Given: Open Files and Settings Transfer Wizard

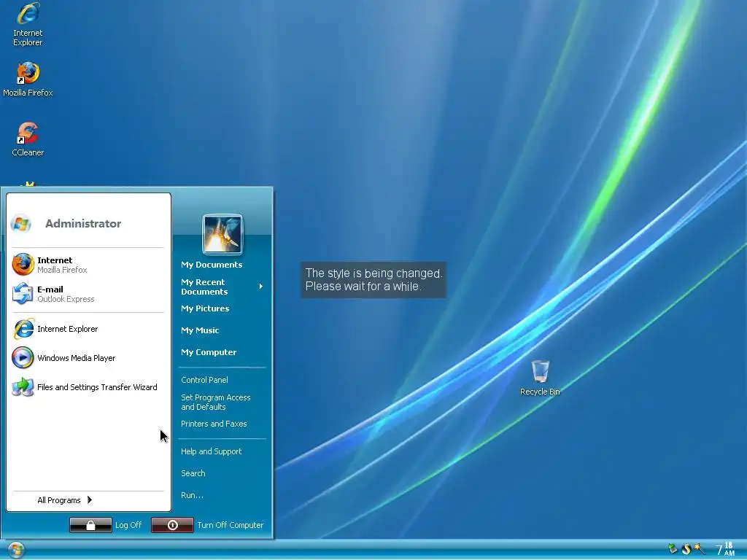Looking at the screenshot, I should (88, 386).
